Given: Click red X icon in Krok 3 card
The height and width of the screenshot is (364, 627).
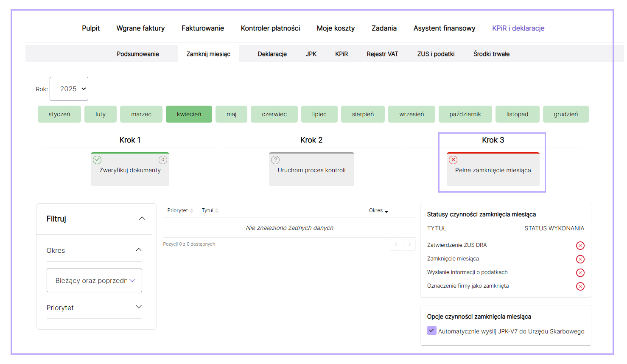Looking at the screenshot, I should 453,160.
